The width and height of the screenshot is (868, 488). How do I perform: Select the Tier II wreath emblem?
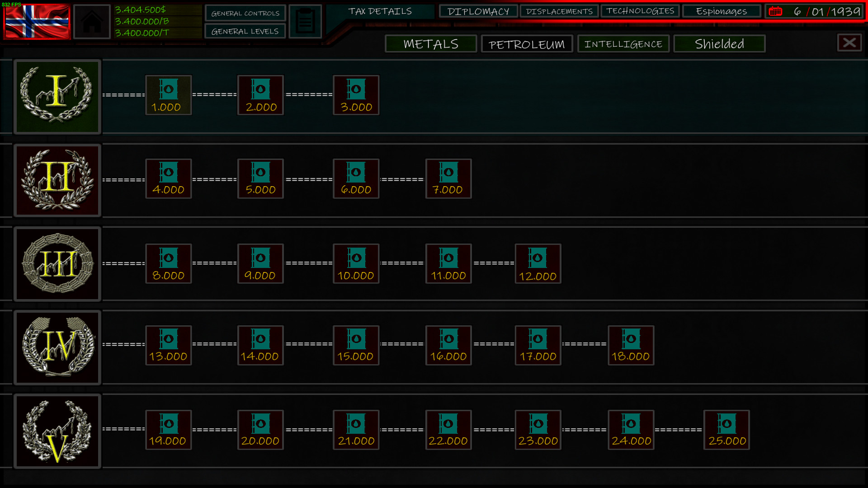click(57, 180)
